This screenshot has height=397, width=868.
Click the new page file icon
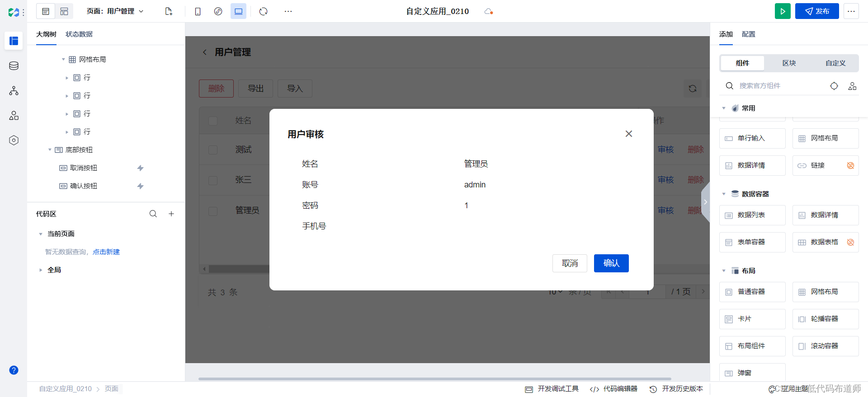tap(169, 11)
